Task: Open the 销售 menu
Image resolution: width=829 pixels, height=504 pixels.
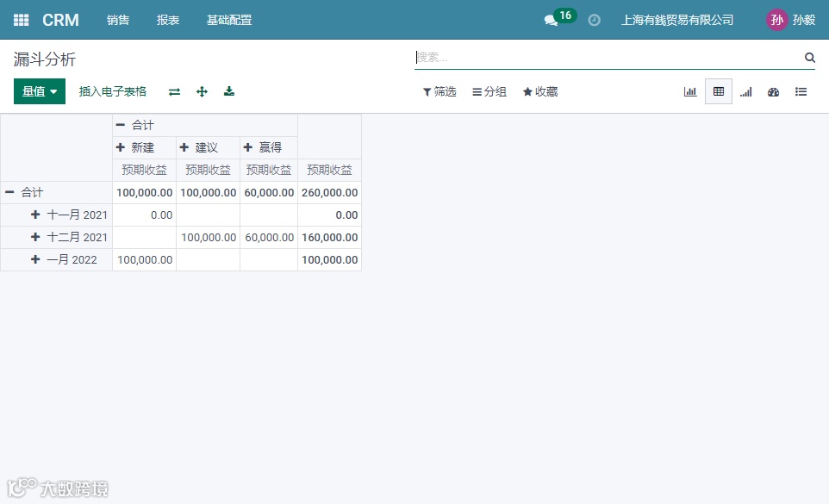Action: tap(117, 20)
